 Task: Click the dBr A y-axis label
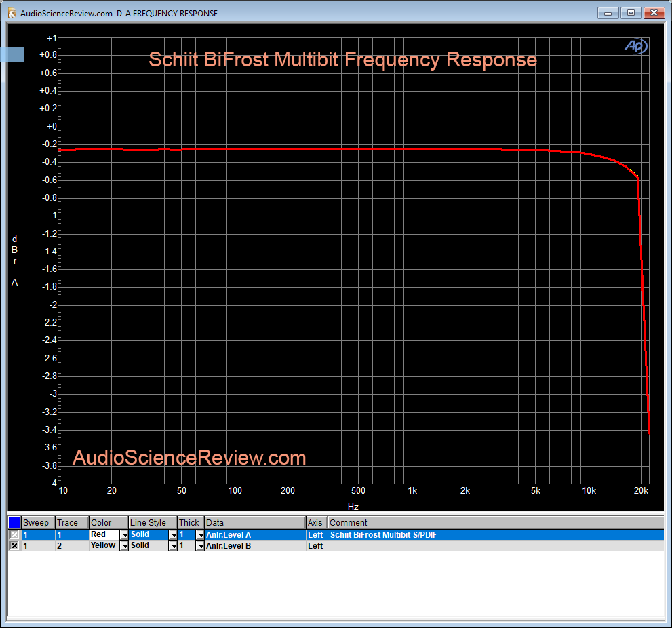[x=14, y=260]
